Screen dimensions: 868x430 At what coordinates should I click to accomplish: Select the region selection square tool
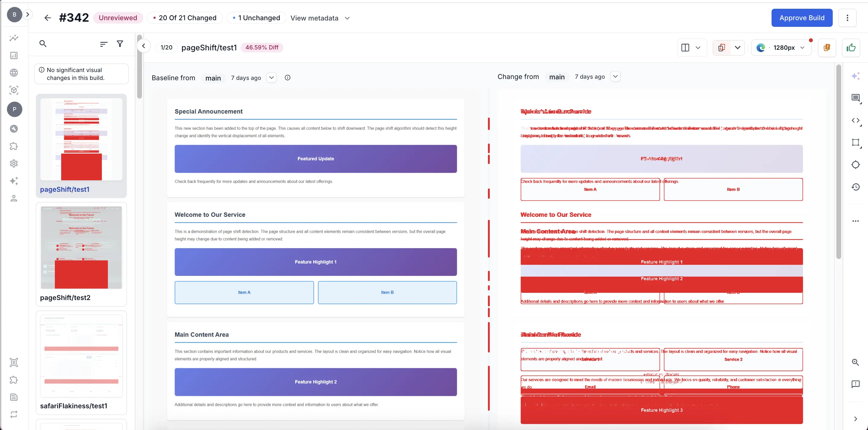(856, 143)
